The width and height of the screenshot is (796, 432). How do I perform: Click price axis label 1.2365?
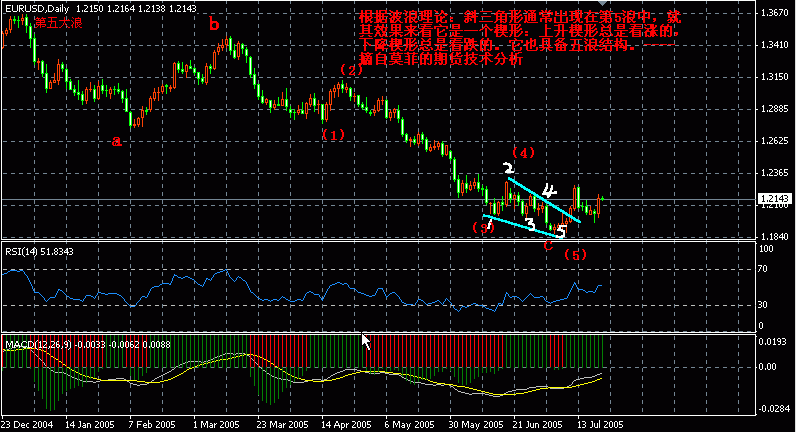775,173
